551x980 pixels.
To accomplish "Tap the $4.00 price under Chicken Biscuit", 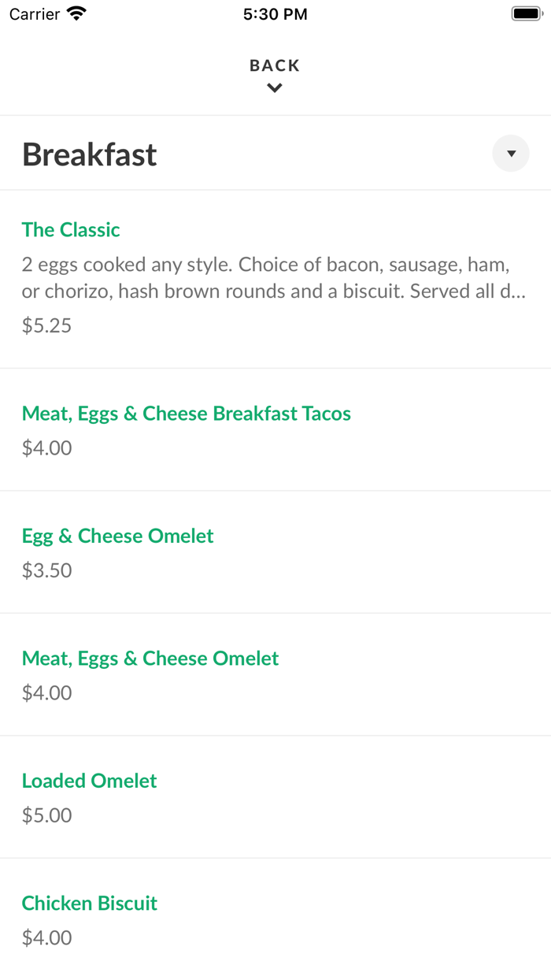I will [x=46, y=937].
